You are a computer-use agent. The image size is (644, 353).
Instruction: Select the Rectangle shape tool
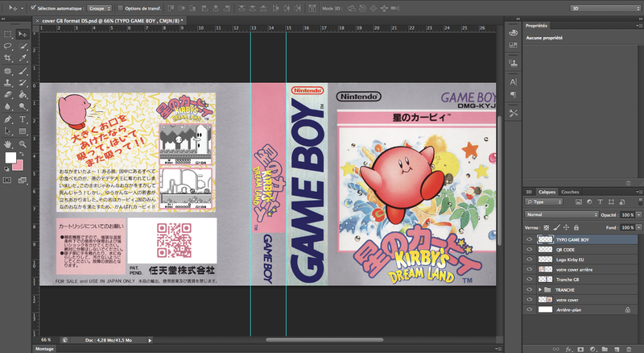[x=23, y=131]
